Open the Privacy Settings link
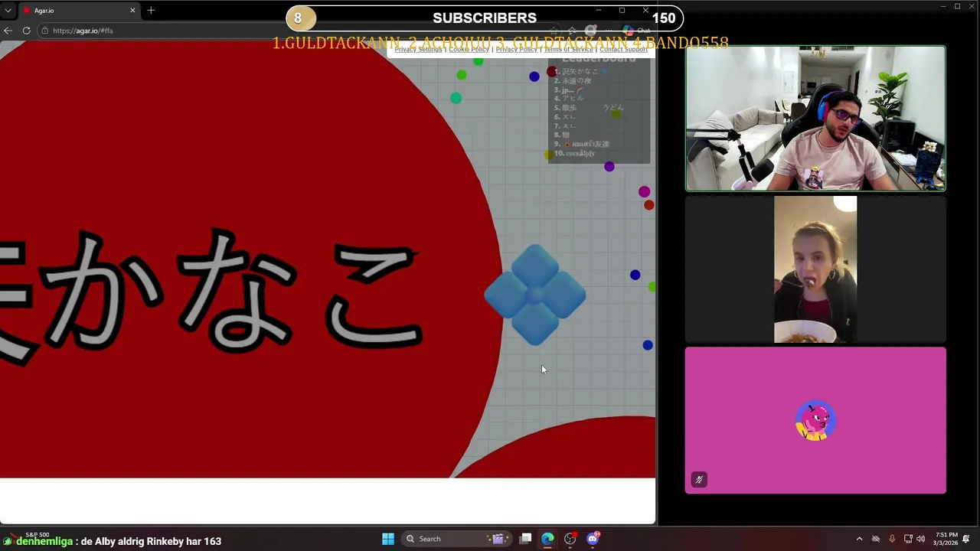 pyautogui.click(x=418, y=50)
